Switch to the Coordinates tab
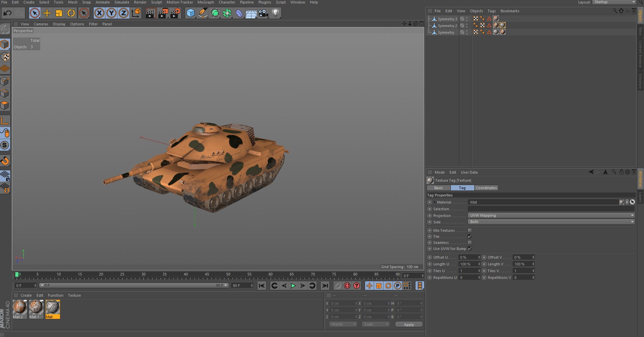Screen dimensions: 644x337 (x=486, y=188)
